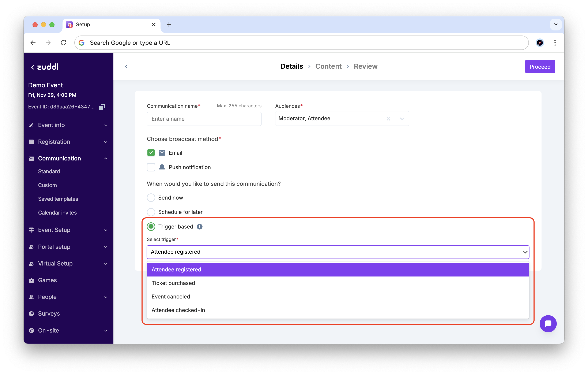Reload the browser page
This screenshot has width=588, height=375.
pos(64,43)
